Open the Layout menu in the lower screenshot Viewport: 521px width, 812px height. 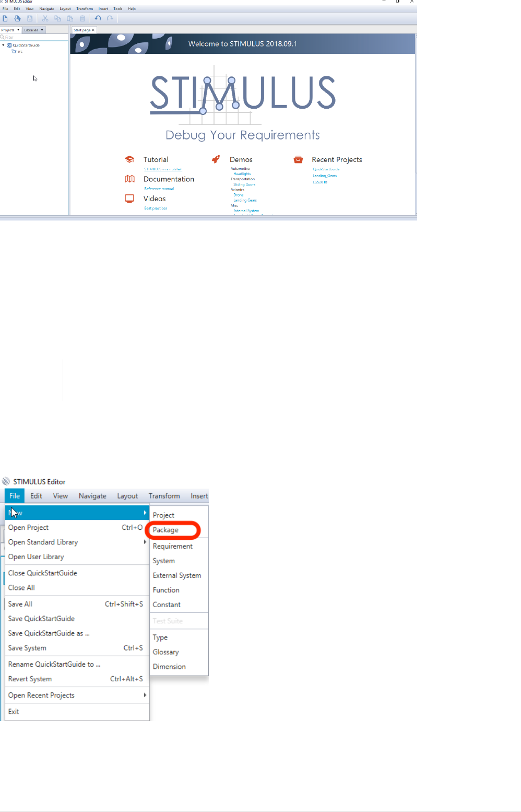pos(127,496)
